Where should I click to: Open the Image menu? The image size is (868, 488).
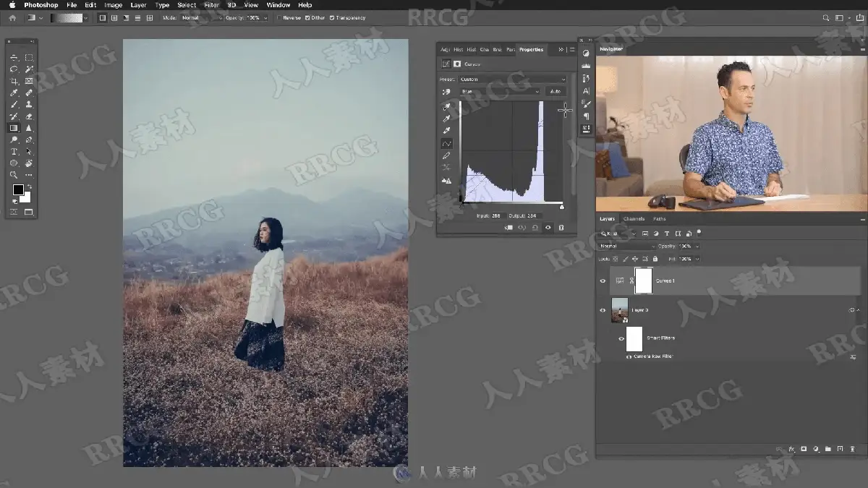pyautogui.click(x=114, y=5)
